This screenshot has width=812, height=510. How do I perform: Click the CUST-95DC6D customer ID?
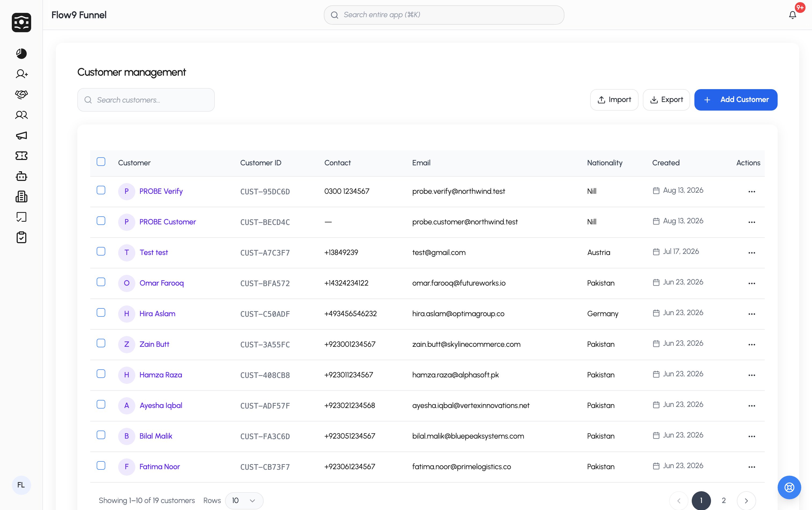click(x=265, y=192)
